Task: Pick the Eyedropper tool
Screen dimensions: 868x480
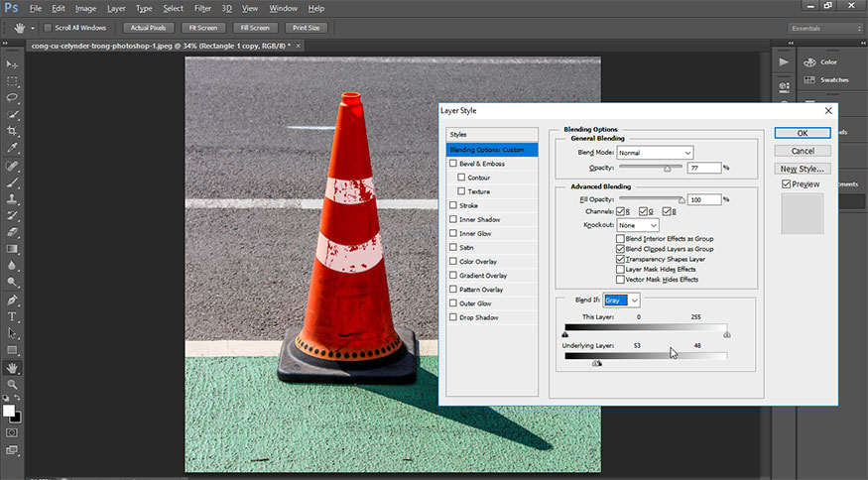Action: 13,149
